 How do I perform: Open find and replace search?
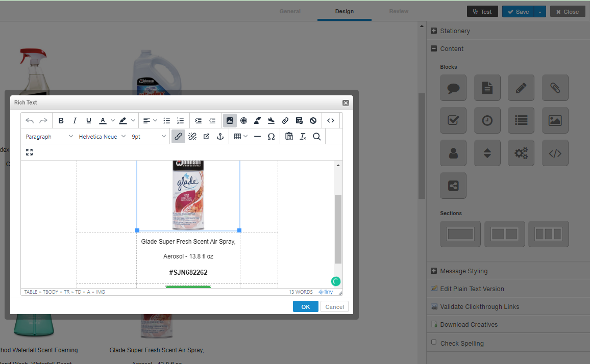pyautogui.click(x=317, y=137)
